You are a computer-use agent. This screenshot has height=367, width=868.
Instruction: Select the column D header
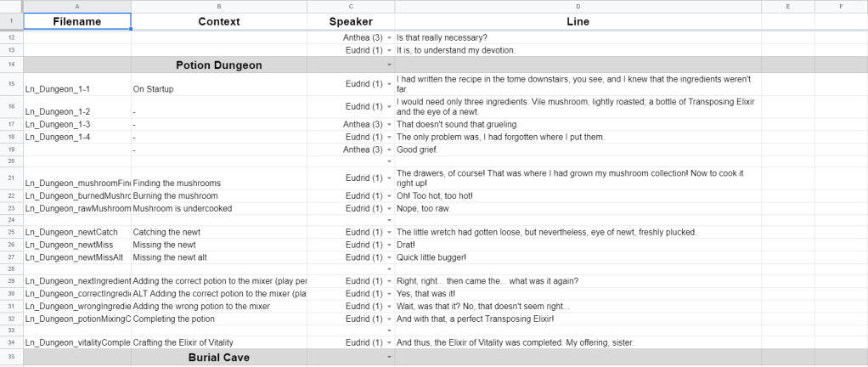point(578,6)
